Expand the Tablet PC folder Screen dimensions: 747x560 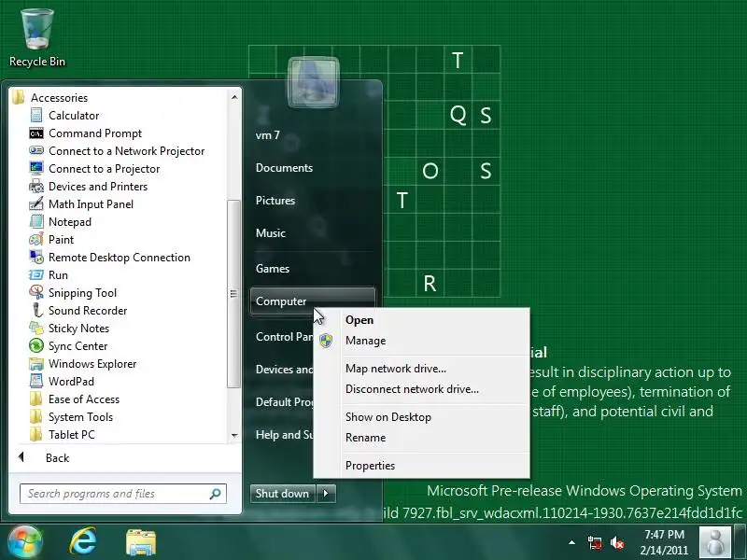point(63,435)
